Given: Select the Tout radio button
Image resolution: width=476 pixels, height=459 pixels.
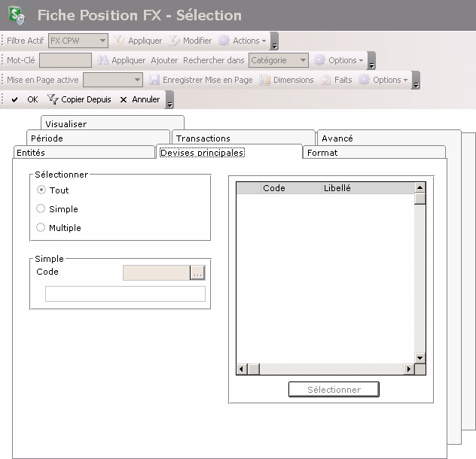Looking at the screenshot, I should tap(41, 190).
